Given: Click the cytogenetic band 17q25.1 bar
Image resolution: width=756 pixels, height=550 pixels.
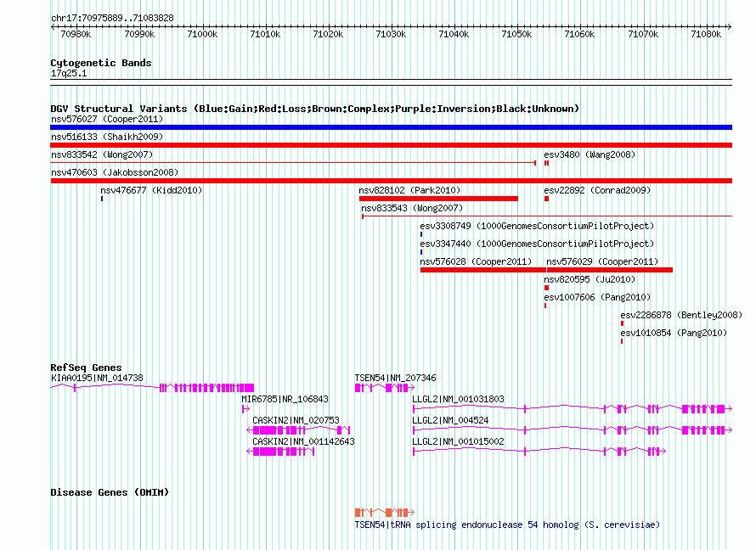Looking at the screenshot, I should [391, 82].
